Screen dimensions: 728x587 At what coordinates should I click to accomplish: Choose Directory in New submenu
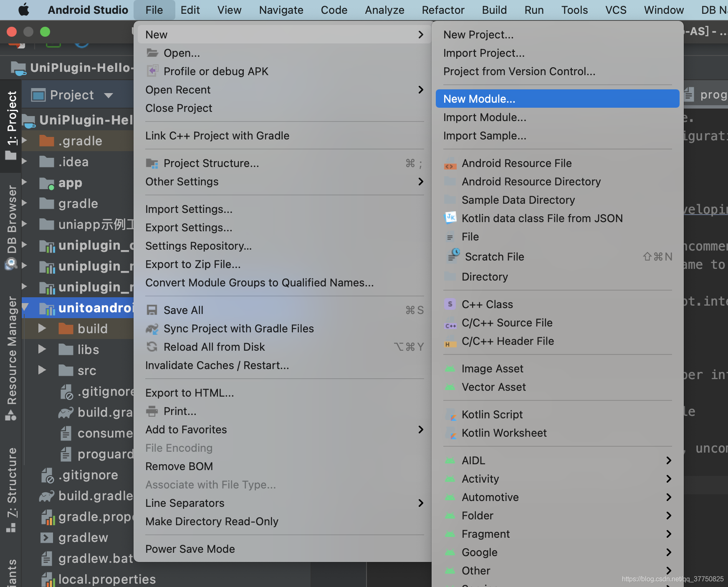pos(557,277)
